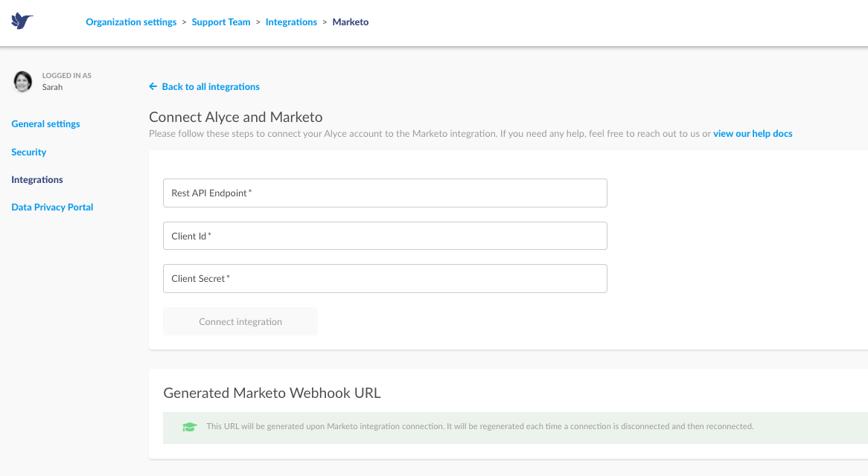Click the green graduation cap icon

189,427
